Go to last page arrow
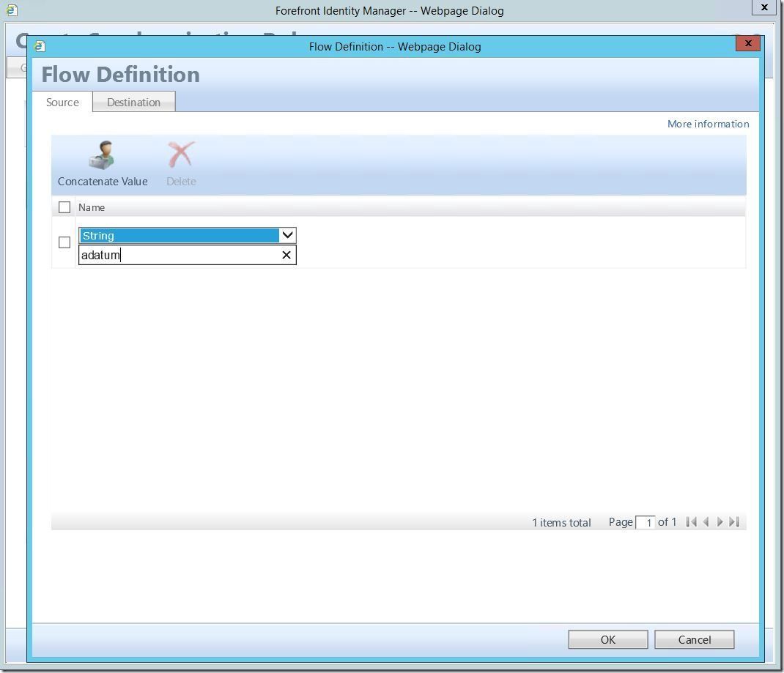Image resolution: width=784 pixels, height=673 pixels. click(x=734, y=522)
